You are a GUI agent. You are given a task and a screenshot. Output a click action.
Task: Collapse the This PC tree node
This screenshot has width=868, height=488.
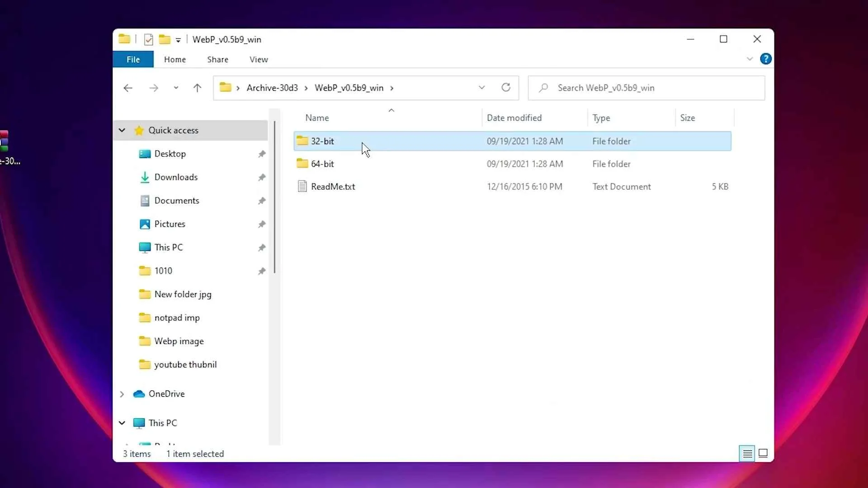click(x=122, y=423)
